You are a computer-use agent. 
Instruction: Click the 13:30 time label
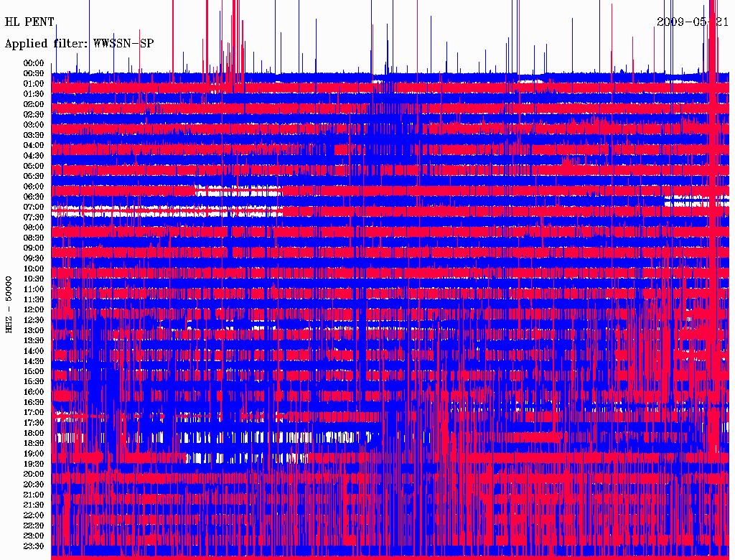pyautogui.click(x=34, y=341)
